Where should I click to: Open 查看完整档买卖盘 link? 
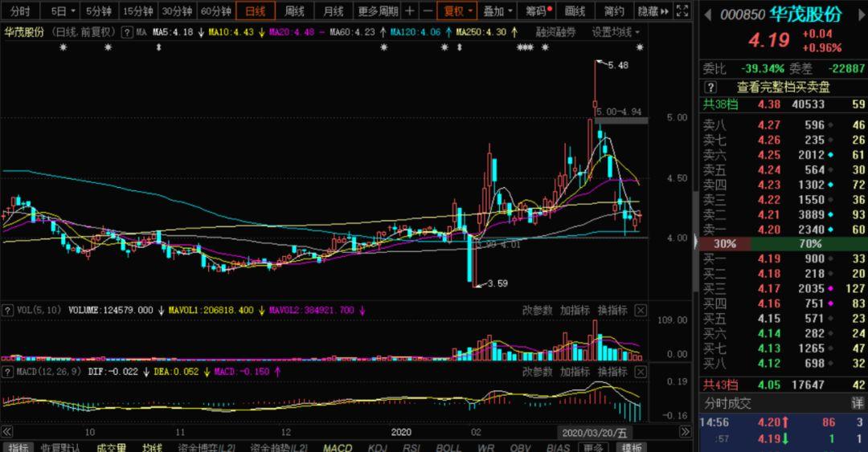click(784, 87)
